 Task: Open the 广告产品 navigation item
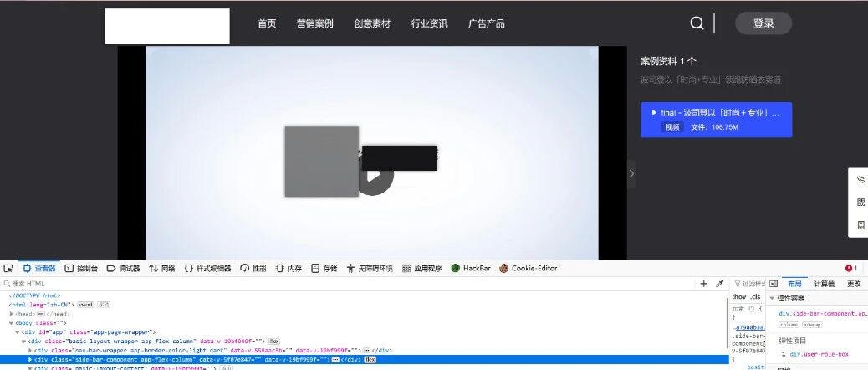click(487, 23)
